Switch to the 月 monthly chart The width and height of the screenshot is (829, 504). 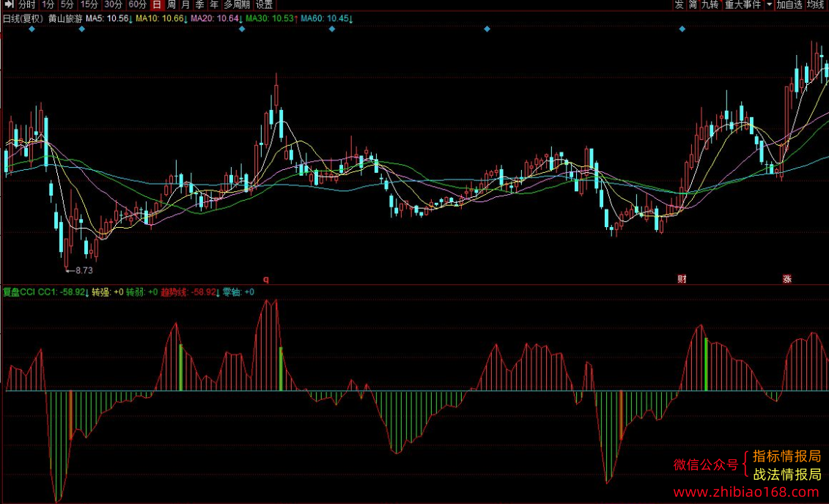(x=185, y=4)
